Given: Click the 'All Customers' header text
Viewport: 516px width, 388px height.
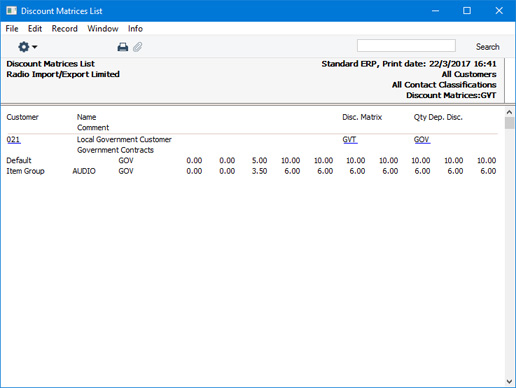Looking at the screenshot, I should [469, 74].
